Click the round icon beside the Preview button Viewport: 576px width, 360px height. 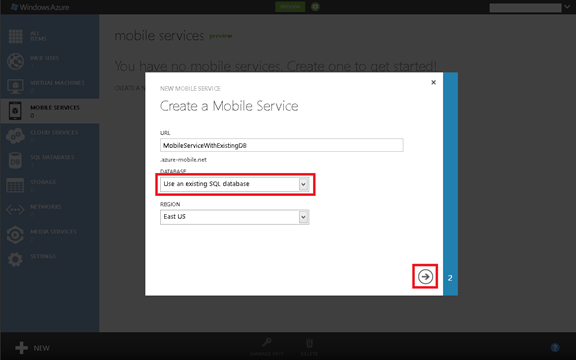315,7
